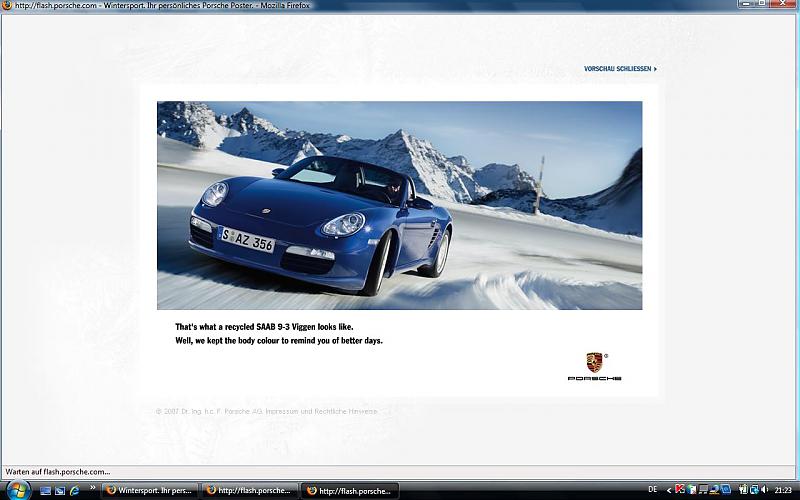
Task: Click the status bar text Warten auf flash.porsche.com
Action: 58,472
